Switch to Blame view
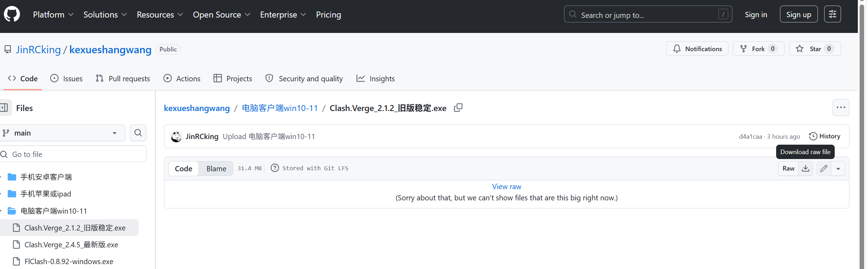868x269 pixels. (x=216, y=168)
